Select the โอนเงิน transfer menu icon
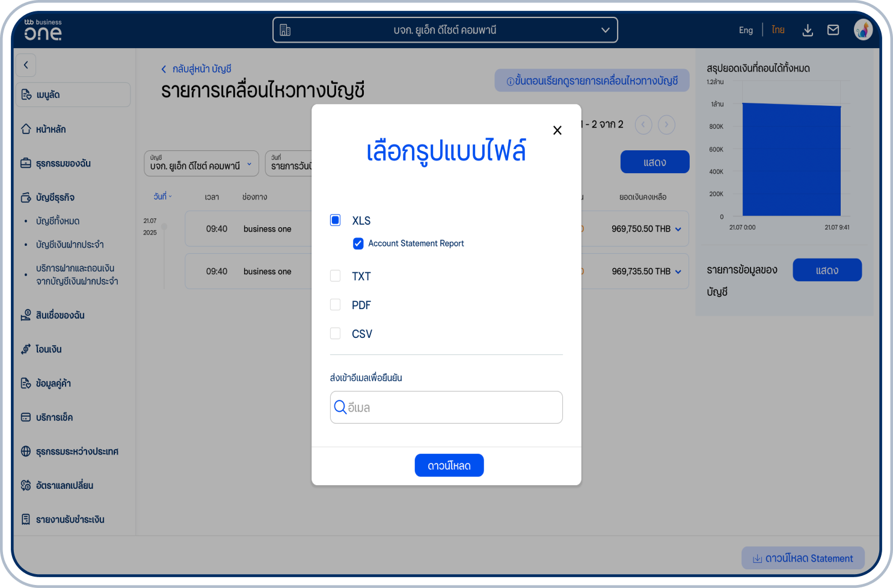 [25, 349]
